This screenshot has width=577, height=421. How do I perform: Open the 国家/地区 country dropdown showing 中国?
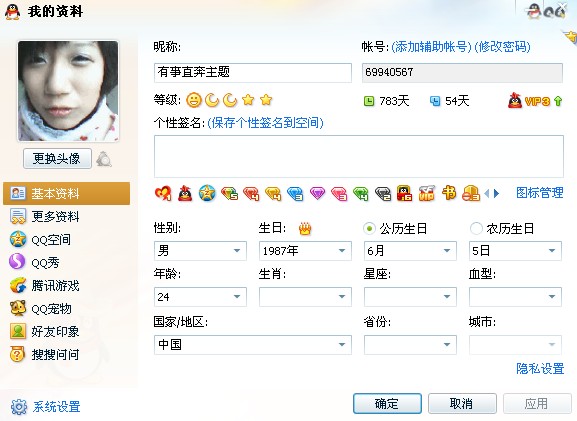(253, 345)
